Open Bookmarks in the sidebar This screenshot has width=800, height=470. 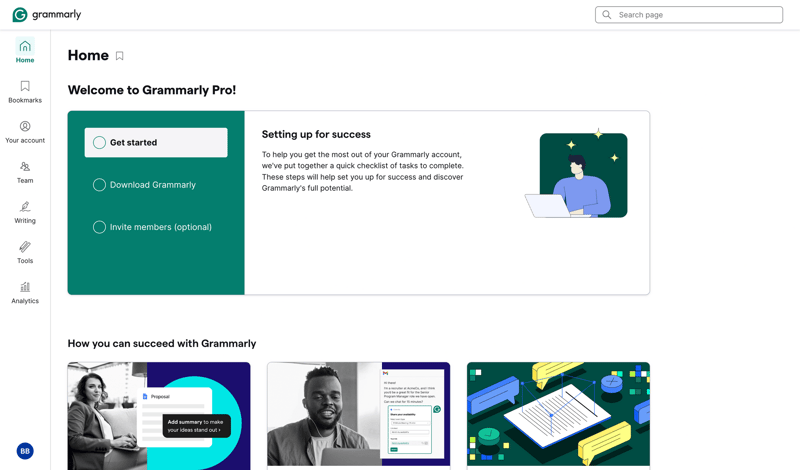pos(24,91)
